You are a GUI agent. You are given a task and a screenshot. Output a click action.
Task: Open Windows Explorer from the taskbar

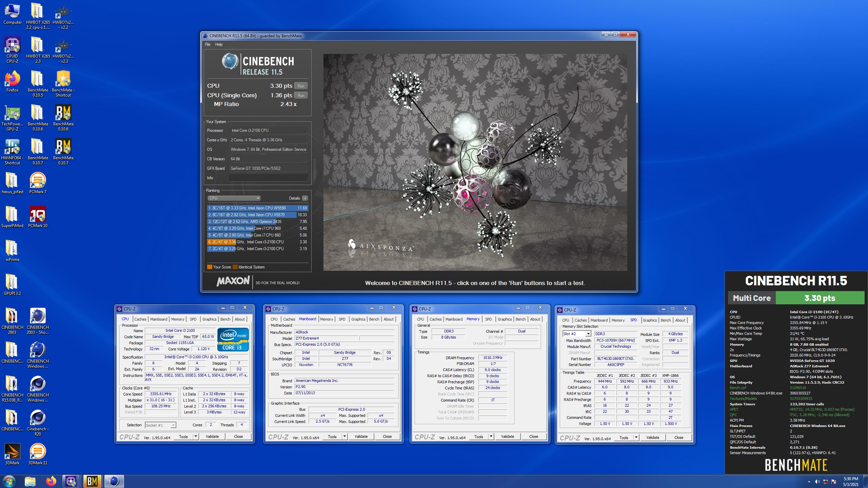click(x=30, y=481)
